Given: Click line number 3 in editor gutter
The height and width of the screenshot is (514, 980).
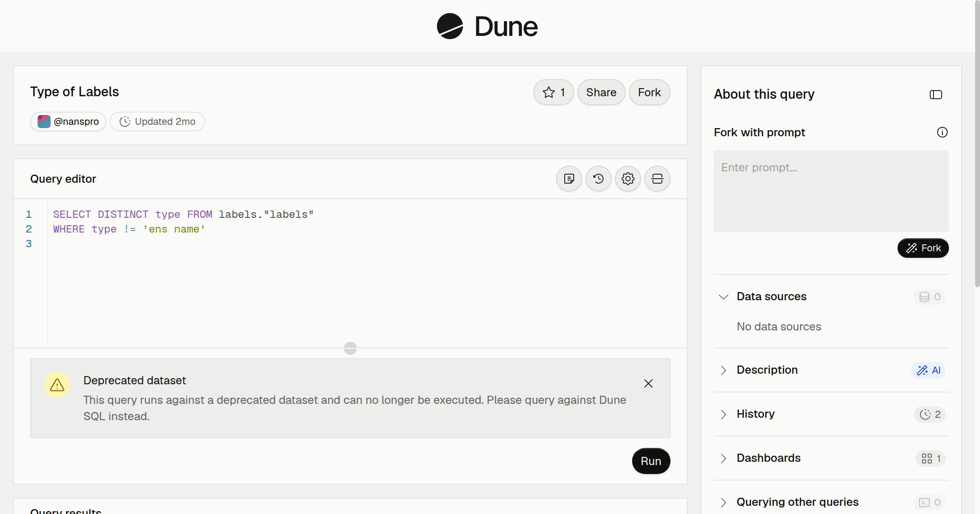Looking at the screenshot, I should [29, 244].
